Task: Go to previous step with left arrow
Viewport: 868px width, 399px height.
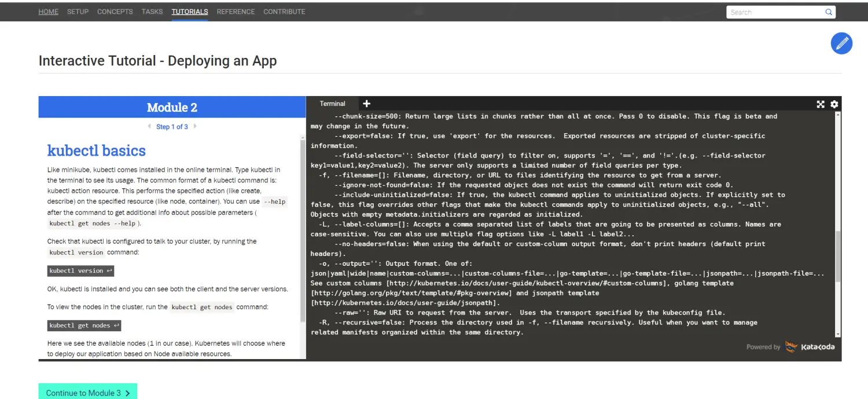Action: click(x=149, y=126)
